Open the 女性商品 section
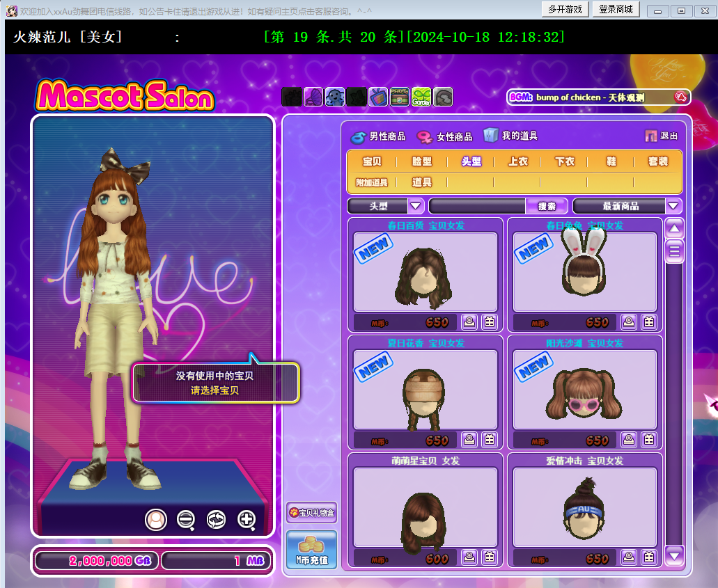Image resolution: width=718 pixels, height=588 pixels. coord(445,136)
